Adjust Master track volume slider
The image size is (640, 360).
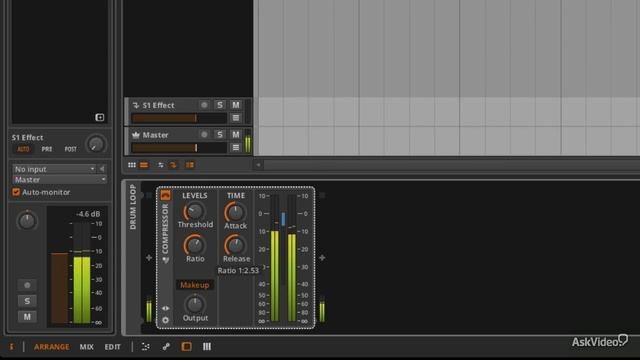point(179,147)
